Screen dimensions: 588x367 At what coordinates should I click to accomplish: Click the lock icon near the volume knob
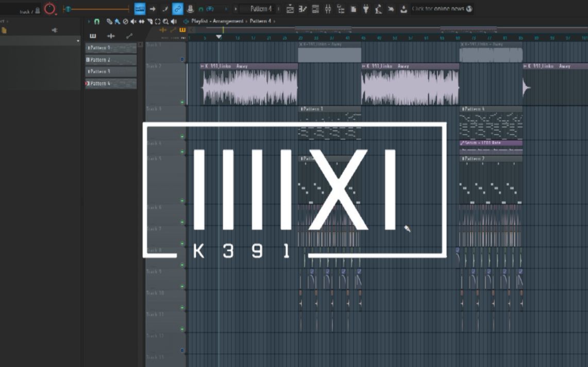pyautogui.click(x=38, y=11)
